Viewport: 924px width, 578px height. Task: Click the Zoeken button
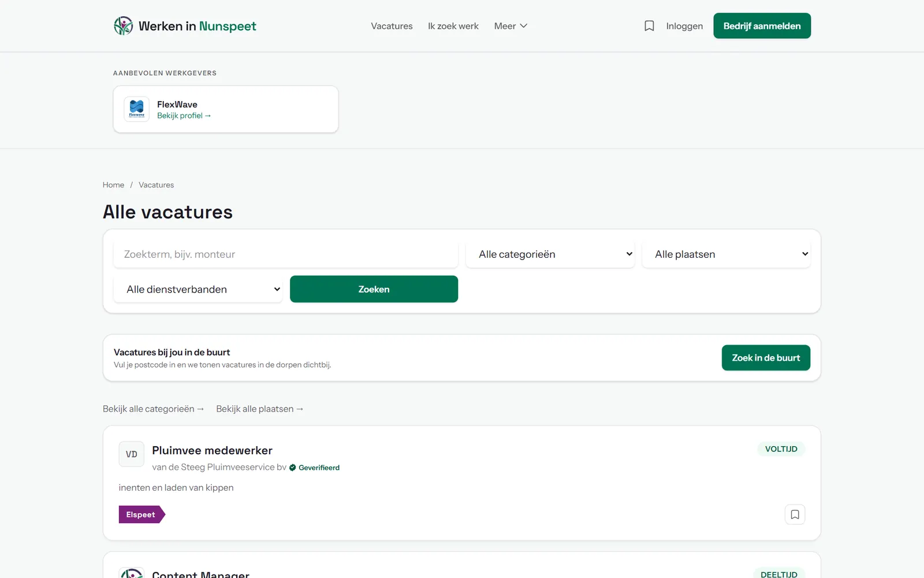374,289
